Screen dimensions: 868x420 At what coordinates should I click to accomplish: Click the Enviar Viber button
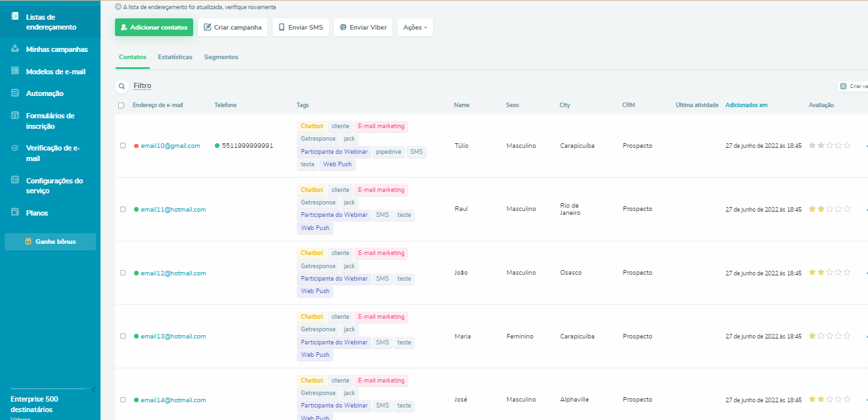(x=363, y=28)
